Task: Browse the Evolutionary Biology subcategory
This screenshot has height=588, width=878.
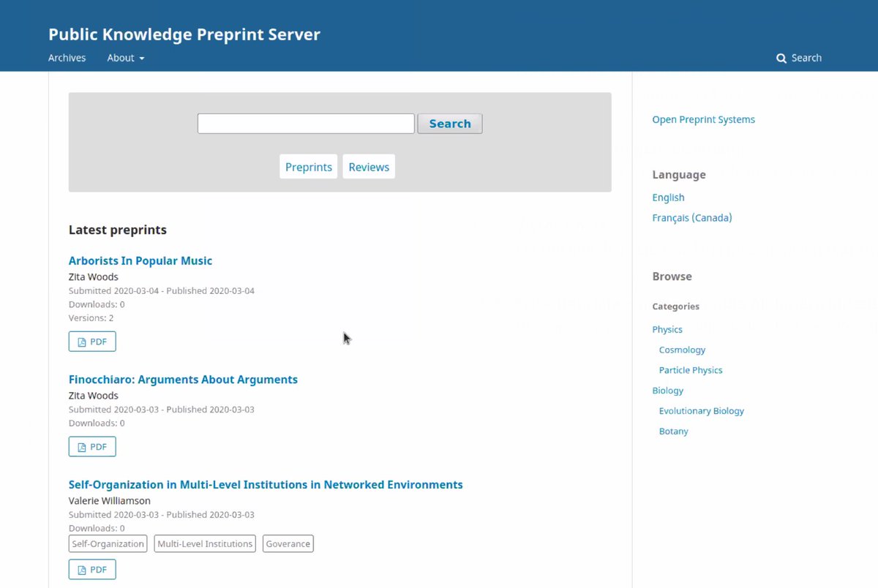Action: [702, 411]
